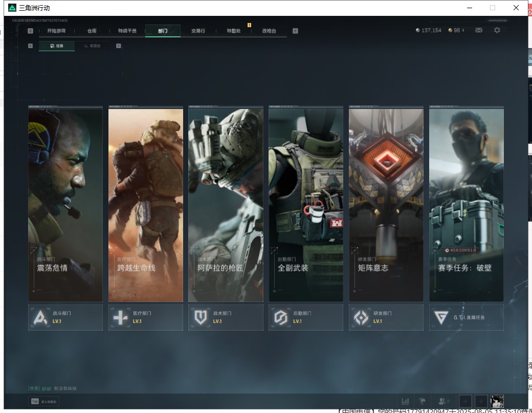This screenshot has height=413, width=532.
Task: Select the 任务 sub-tab
Action: click(x=57, y=46)
